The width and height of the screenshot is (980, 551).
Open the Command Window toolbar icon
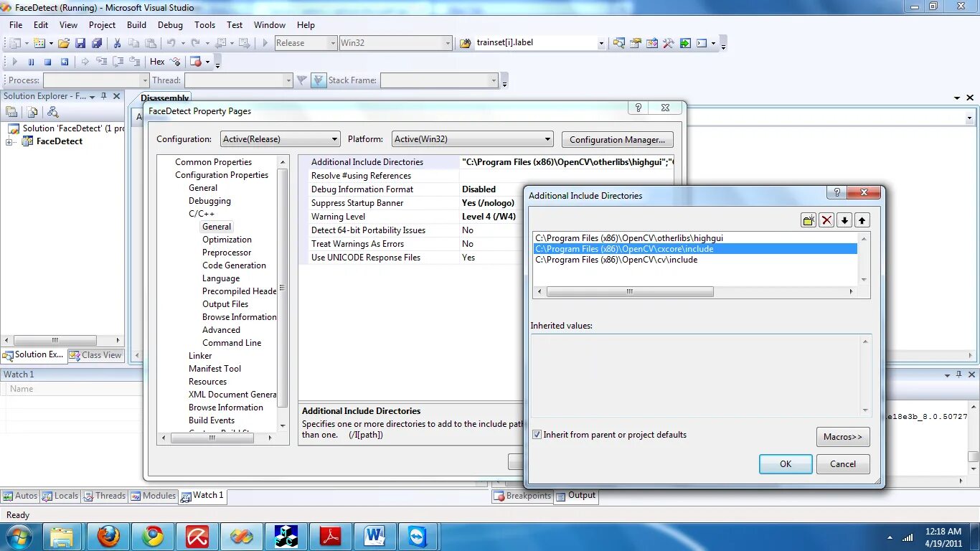(x=702, y=43)
